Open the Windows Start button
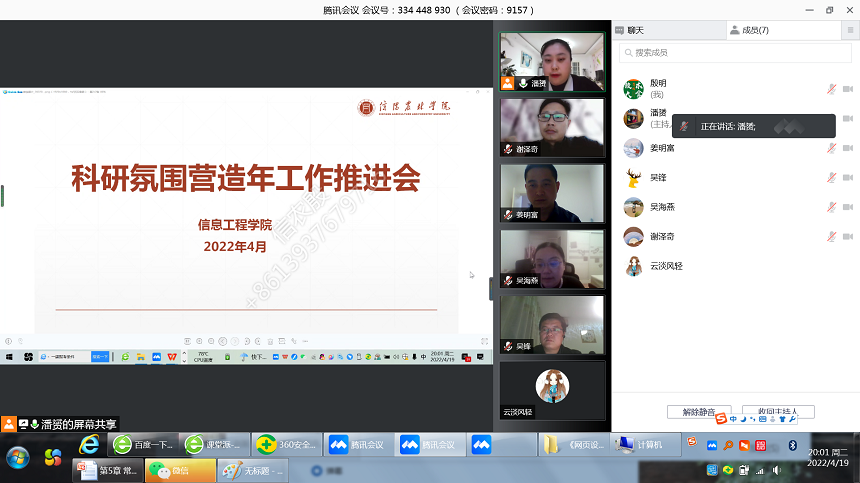860x483 pixels. (x=18, y=457)
